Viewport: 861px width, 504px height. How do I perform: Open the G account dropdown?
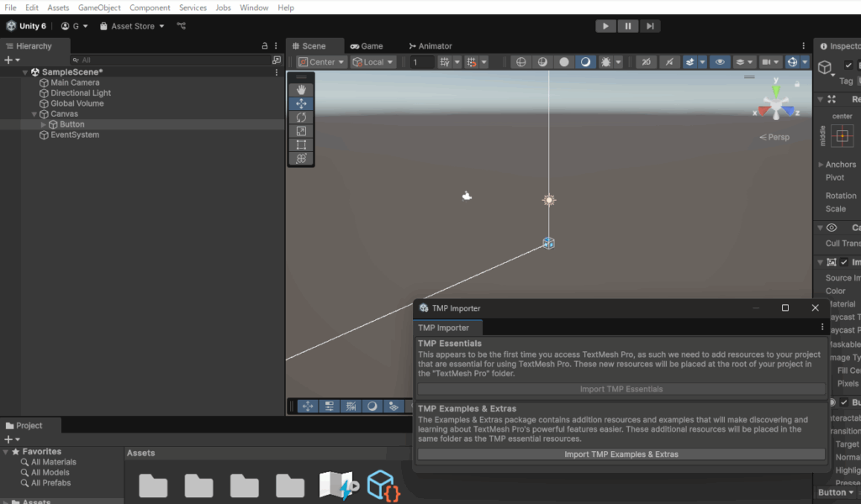(74, 26)
